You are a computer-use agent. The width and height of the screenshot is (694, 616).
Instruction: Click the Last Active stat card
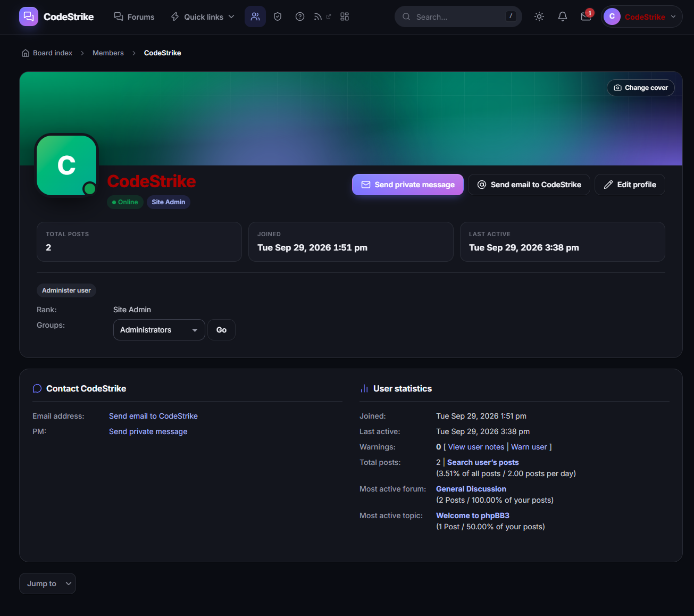pyautogui.click(x=563, y=242)
